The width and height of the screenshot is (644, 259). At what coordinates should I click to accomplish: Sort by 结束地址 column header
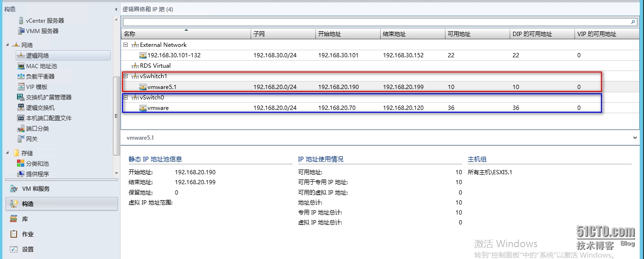413,34
